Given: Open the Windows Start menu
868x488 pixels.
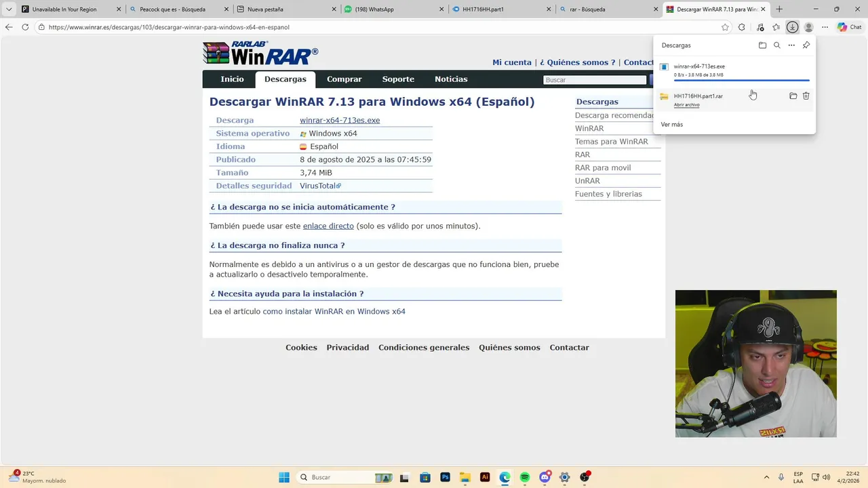Looking at the screenshot, I should pyautogui.click(x=284, y=477).
